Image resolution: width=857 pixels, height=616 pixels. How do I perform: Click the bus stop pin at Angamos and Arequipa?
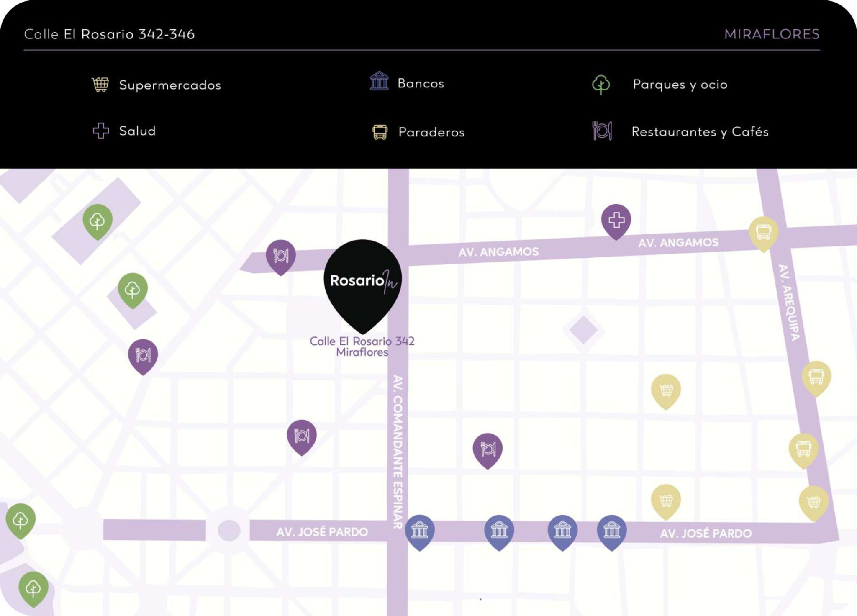pyautogui.click(x=763, y=232)
